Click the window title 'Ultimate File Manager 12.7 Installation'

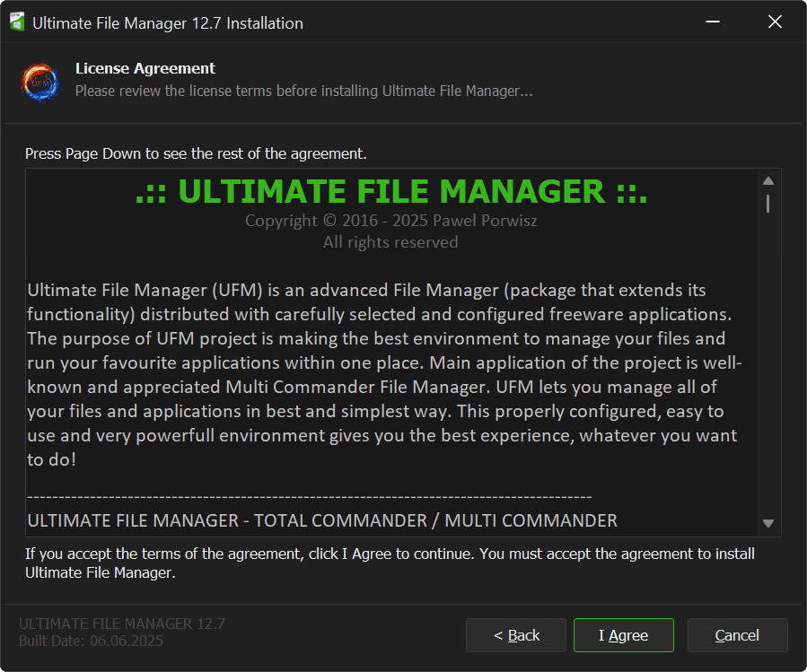(168, 23)
